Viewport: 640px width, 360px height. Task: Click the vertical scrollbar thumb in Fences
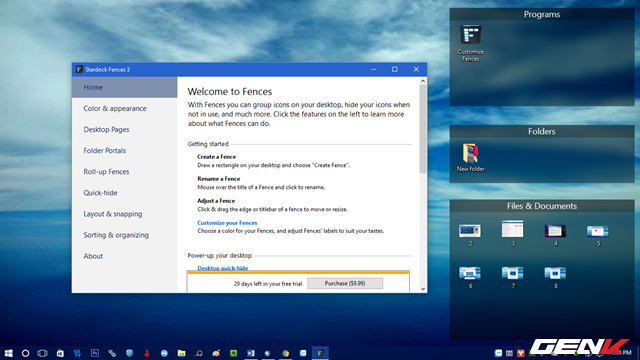coord(423,129)
